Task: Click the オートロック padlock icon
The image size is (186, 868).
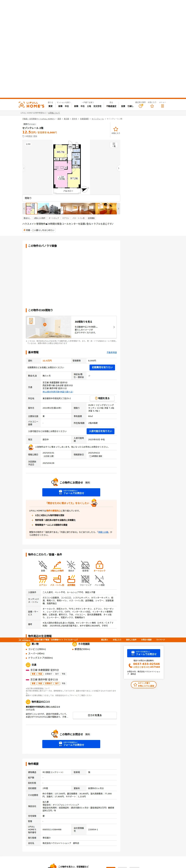Action: coord(100,565)
